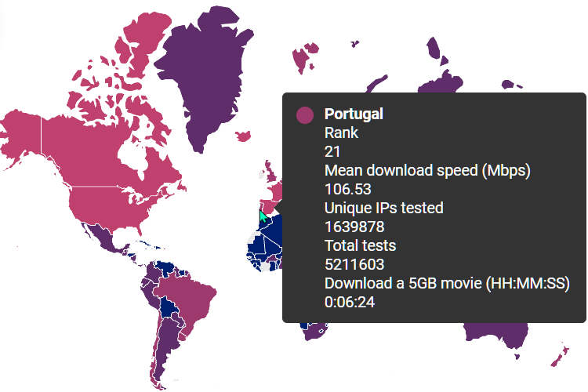Click the mean download speed value 106.53

[x=347, y=189]
